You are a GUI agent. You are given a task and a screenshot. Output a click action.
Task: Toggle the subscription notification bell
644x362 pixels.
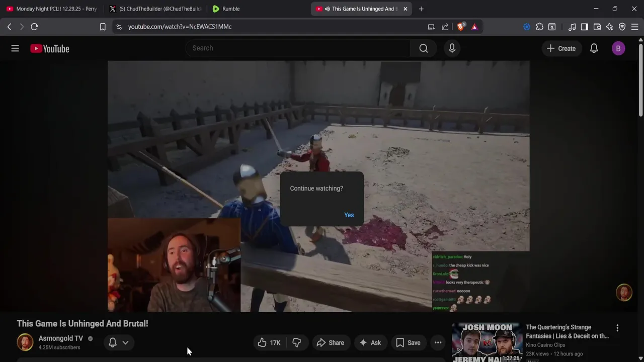coord(113,342)
